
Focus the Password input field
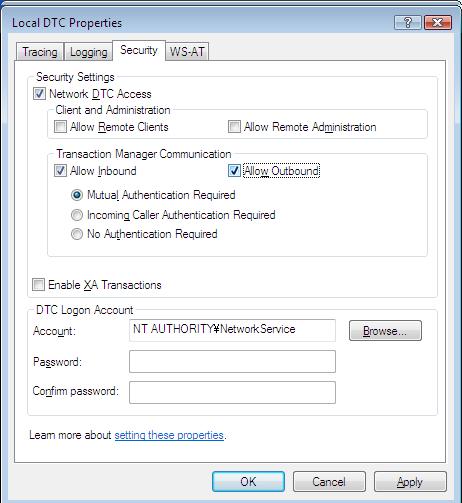(x=232, y=361)
